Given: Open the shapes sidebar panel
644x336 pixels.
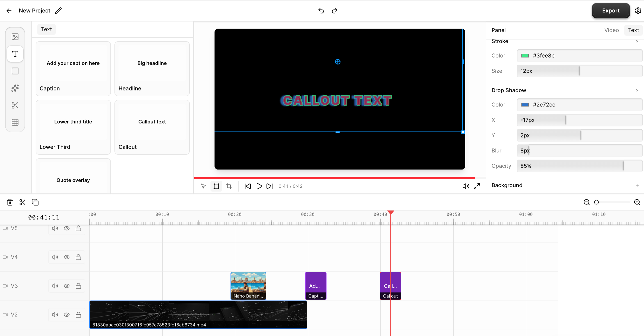Looking at the screenshot, I should (x=15, y=71).
